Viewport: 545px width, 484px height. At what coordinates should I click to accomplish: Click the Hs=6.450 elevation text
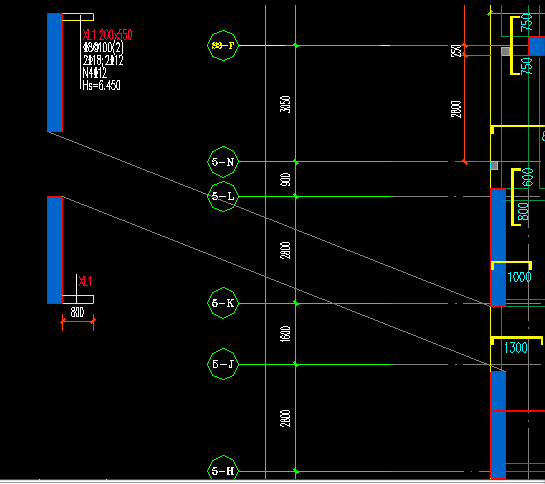[101, 85]
